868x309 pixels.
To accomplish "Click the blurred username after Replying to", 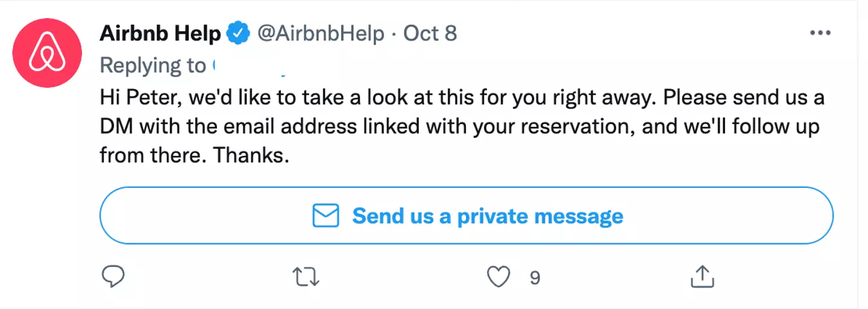I will click(x=249, y=66).
